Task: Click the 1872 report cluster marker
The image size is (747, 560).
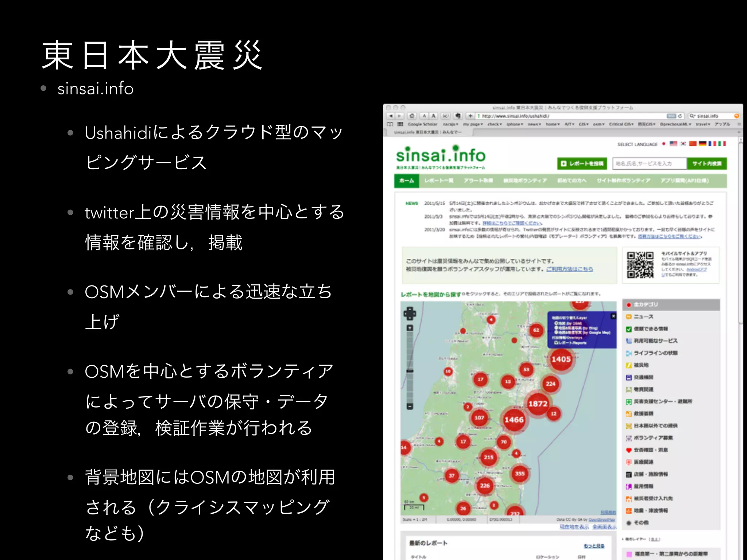Action: coord(538,404)
